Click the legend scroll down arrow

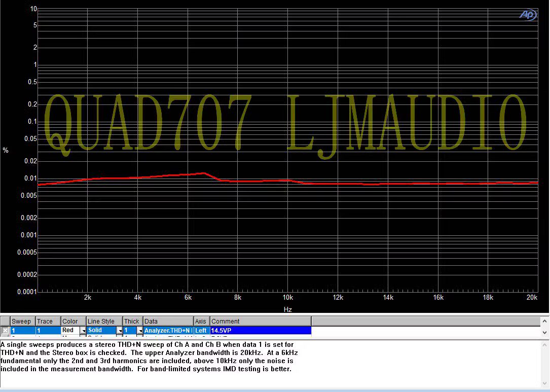(x=545, y=332)
